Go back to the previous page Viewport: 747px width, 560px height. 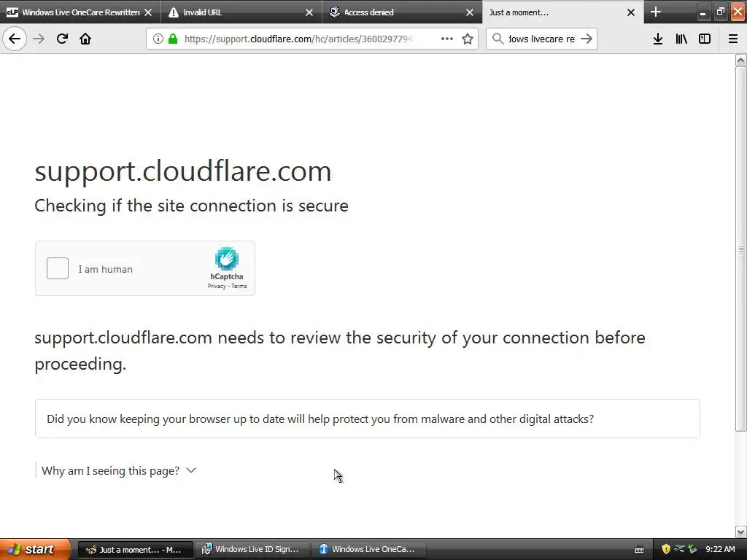pyautogui.click(x=15, y=39)
